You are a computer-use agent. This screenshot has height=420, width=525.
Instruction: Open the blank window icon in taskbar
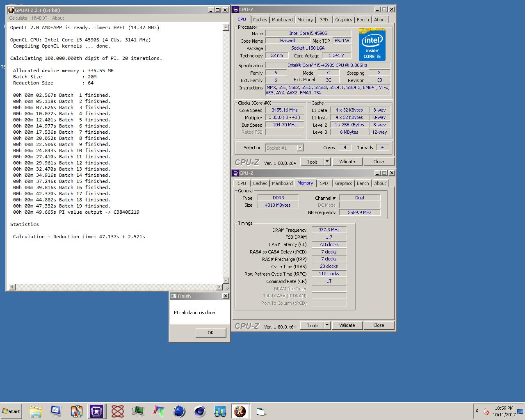(261, 411)
